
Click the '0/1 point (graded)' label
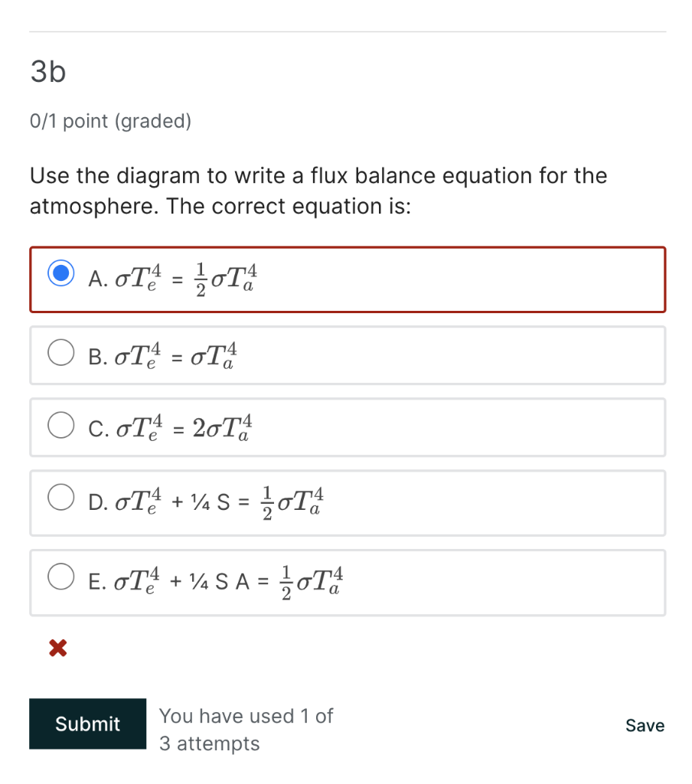coord(110,121)
